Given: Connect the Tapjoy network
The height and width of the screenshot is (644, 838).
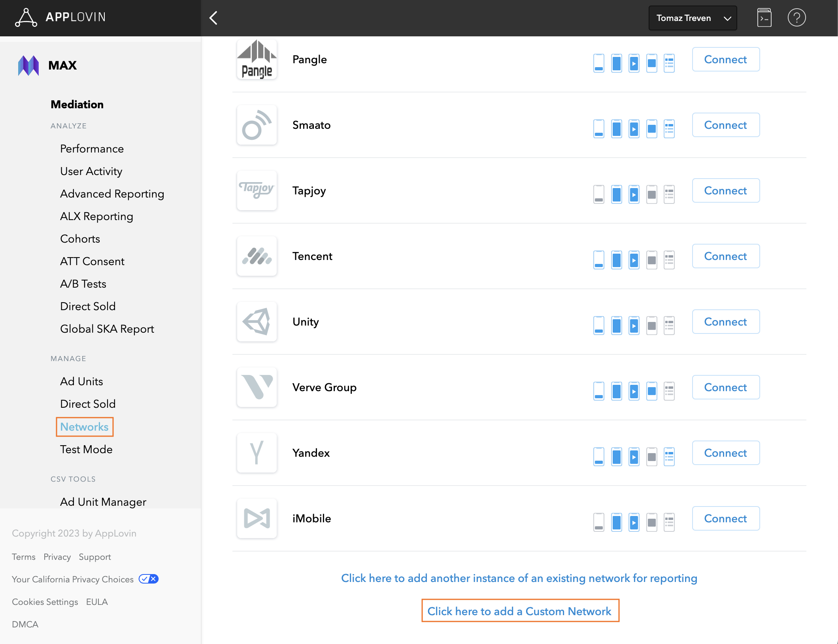Looking at the screenshot, I should click(725, 190).
